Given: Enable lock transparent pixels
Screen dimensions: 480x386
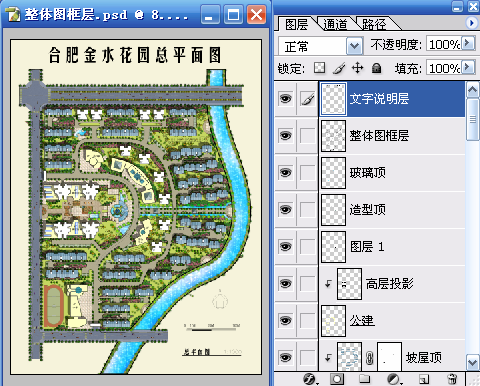Looking at the screenshot, I should coord(319,68).
